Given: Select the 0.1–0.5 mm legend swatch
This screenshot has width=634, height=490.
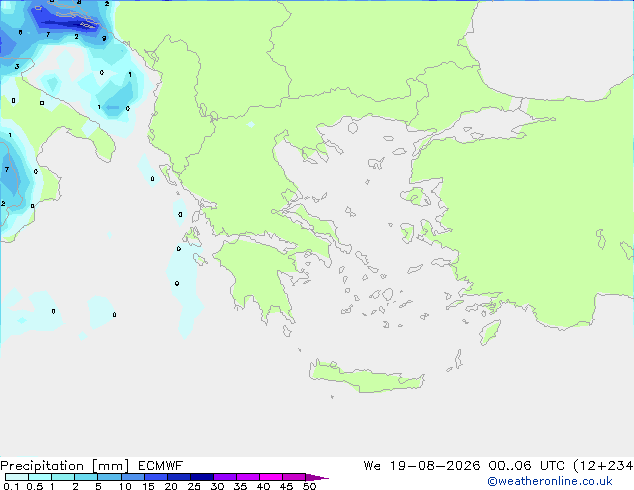Looking at the screenshot, I should click(x=17, y=477).
